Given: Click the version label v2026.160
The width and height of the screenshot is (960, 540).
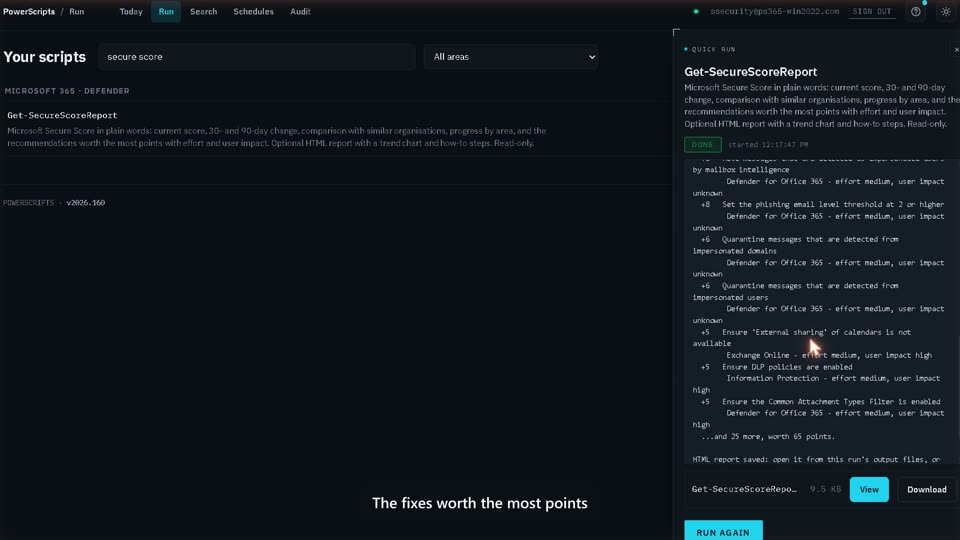Looking at the screenshot, I should (86, 203).
